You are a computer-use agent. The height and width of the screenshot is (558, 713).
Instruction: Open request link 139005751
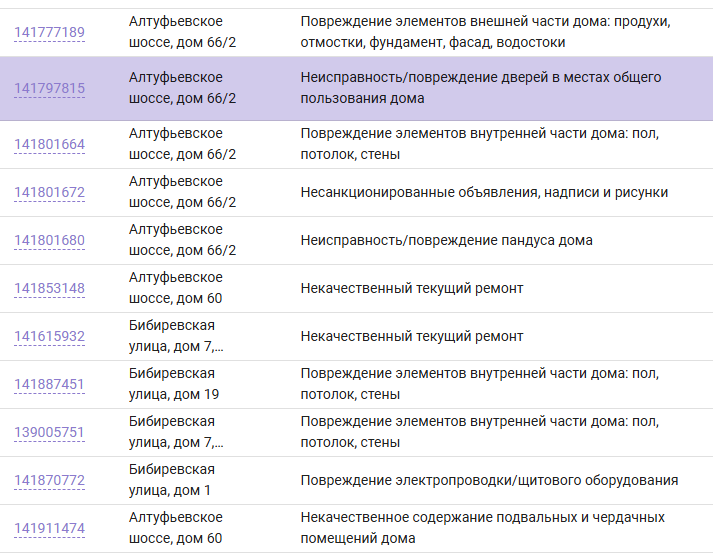(x=50, y=432)
